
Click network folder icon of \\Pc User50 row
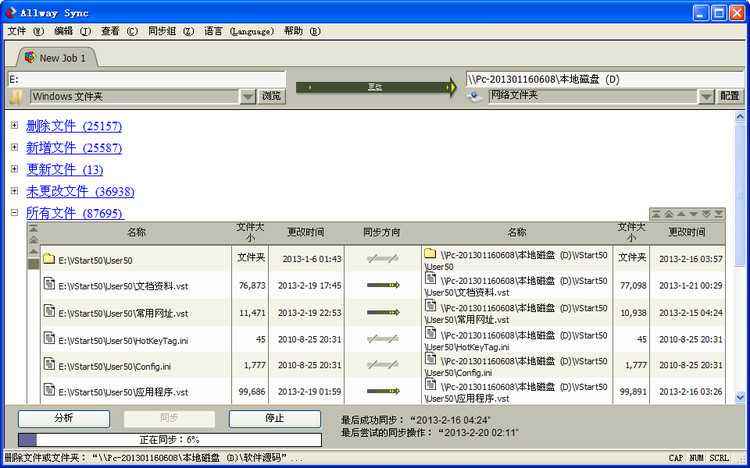(x=430, y=254)
